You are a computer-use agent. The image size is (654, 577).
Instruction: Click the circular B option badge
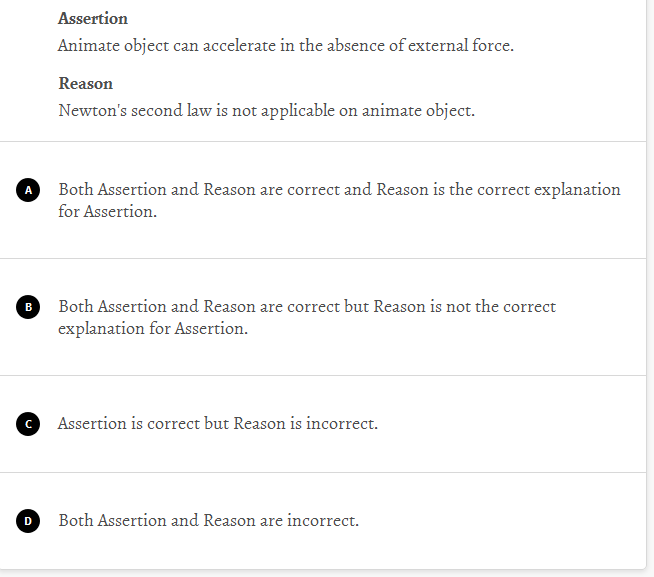(x=29, y=307)
